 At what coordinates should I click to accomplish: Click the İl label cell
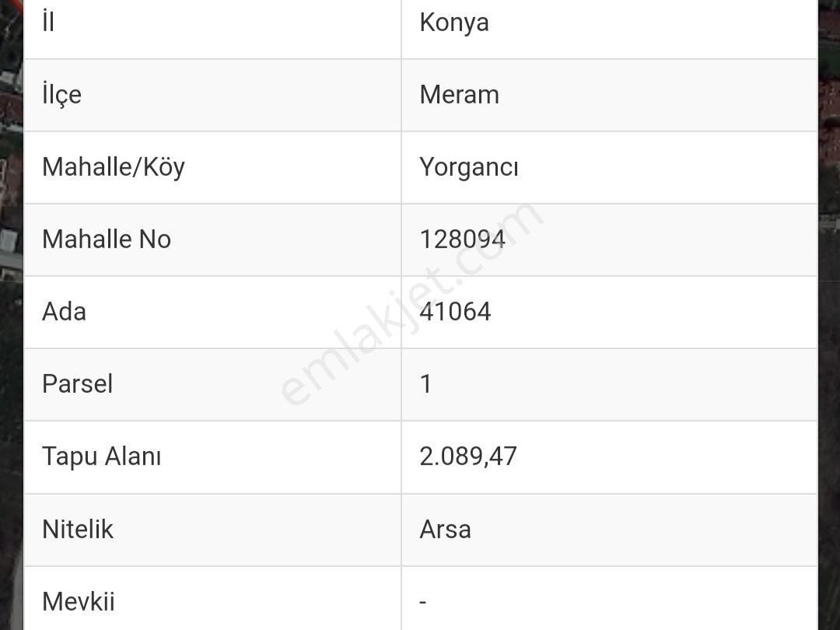pos(48,23)
